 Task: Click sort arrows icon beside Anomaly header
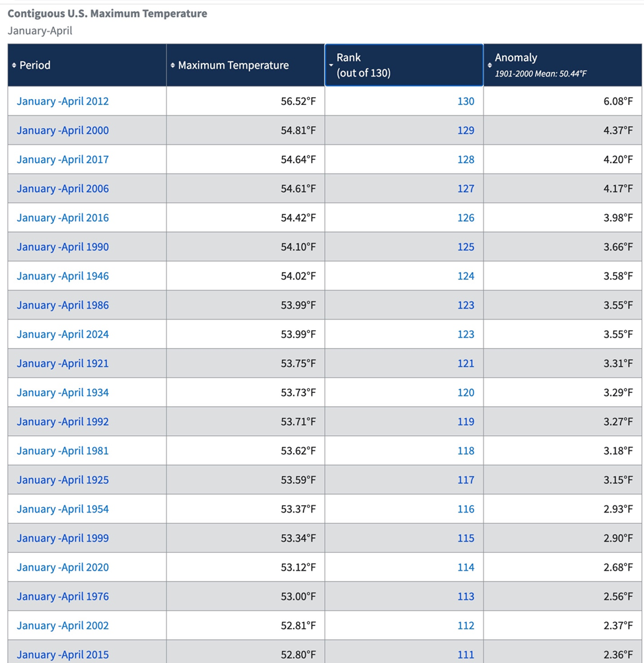click(489, 65)
